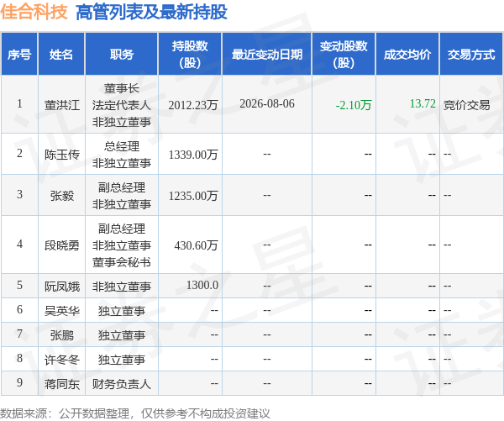Click the 持股数(股) column header
This screenshot has height=421, width=504.
point(190,55)
